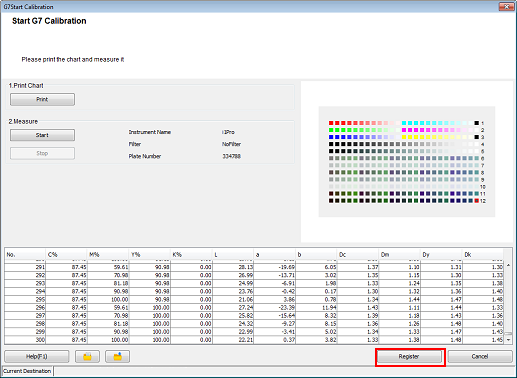Click the Print chart button
The height and width of the screenshot is (378, 517).
point(42,99)
